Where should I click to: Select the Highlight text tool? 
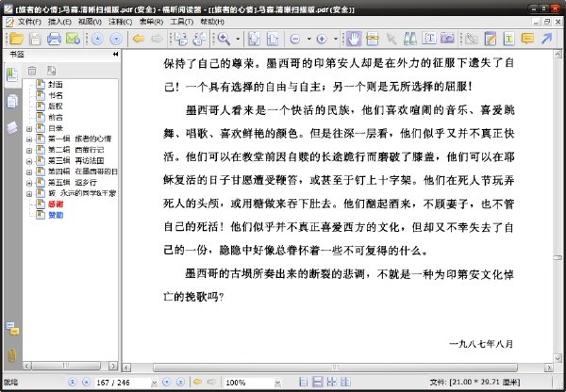(509, 39)
